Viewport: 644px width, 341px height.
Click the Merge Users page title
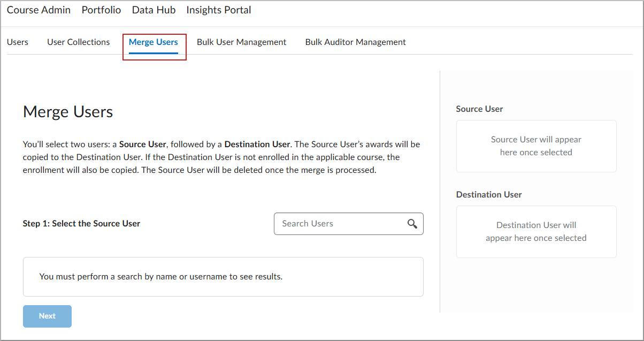[67, 112]
